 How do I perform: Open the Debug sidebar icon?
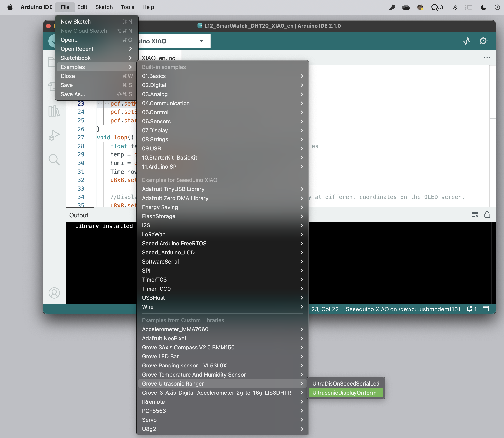click(x=54, y=135)
